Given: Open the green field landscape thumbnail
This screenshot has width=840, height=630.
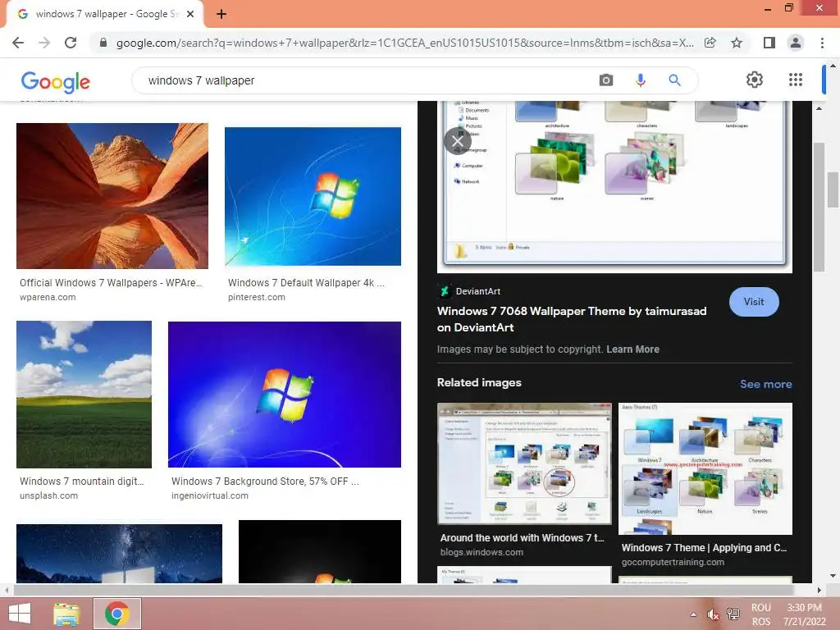Looking at the screenshot, I should (84, 395).
